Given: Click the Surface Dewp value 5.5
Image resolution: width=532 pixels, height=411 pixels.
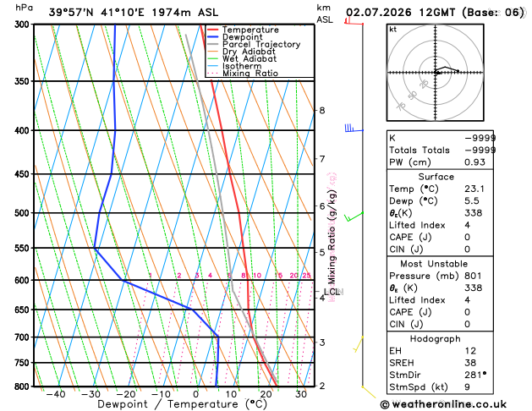Looking at the screenshot, I should click(472, 200).
